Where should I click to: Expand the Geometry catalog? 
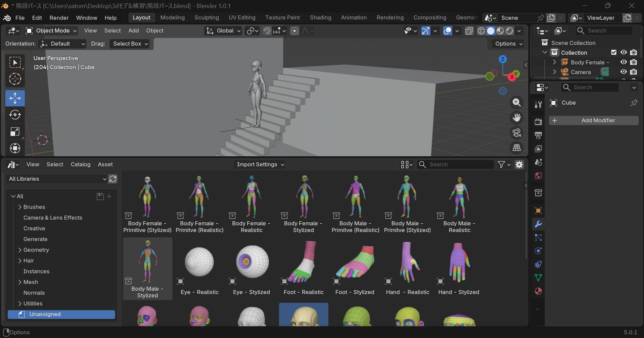[20, 250]
